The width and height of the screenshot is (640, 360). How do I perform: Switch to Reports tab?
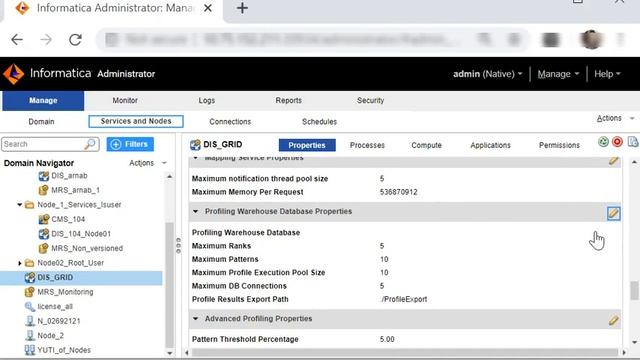point(289,100)
